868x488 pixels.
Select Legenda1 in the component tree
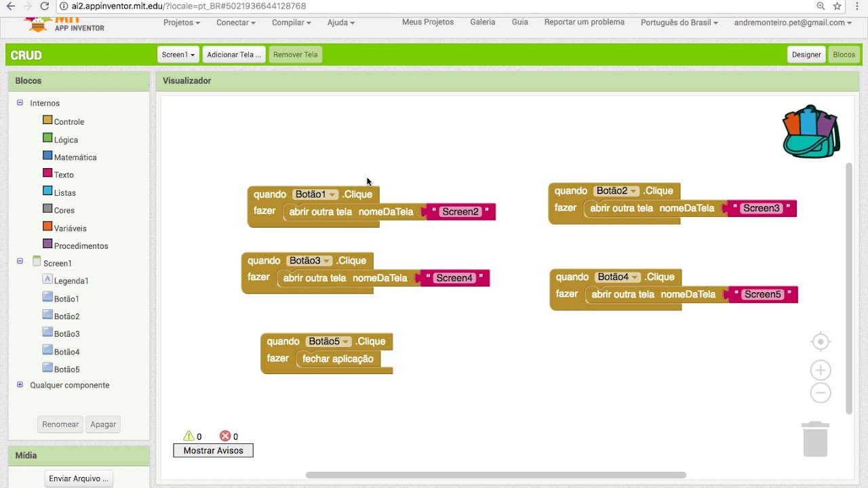point(71,281)
